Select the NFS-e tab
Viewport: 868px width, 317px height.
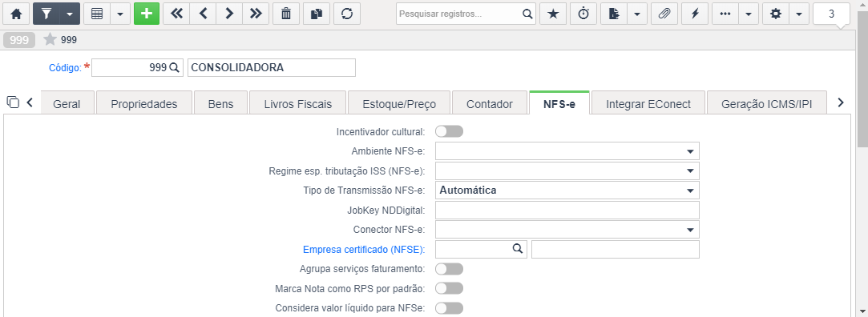[x=559, y=103]
